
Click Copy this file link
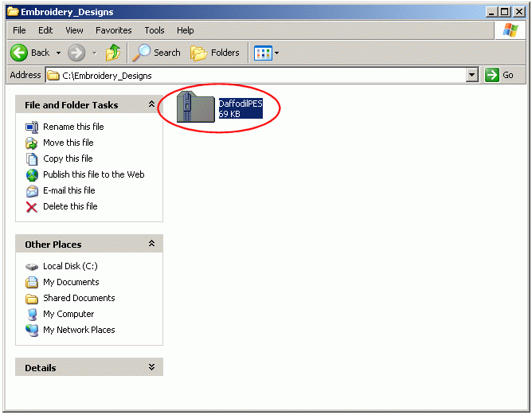68,159
